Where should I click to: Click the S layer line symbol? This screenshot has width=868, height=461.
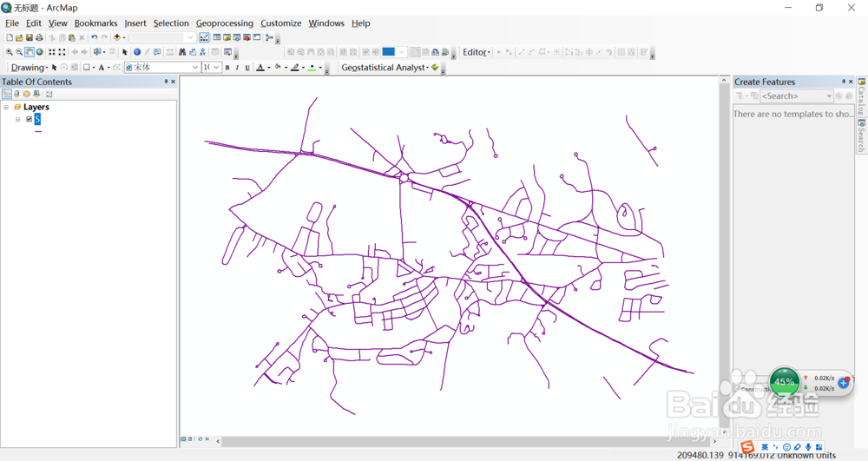click(x=38, y=132)
